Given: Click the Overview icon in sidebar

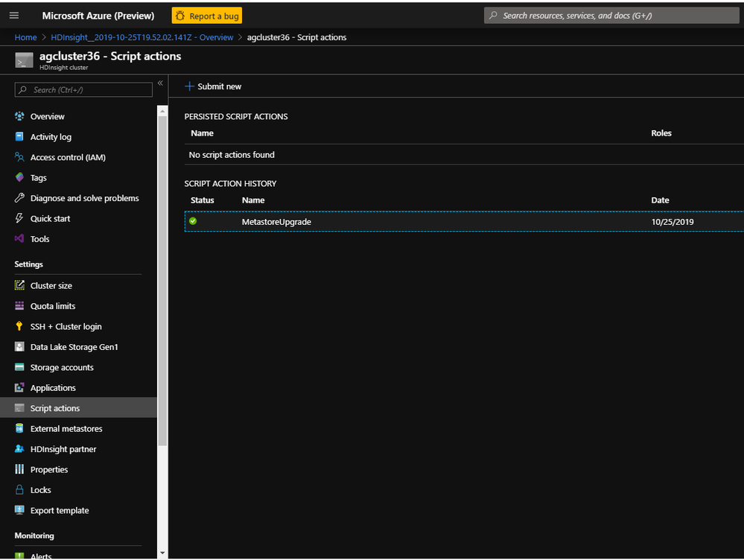Looking at the screenshot, I should (x=19, y=116).
